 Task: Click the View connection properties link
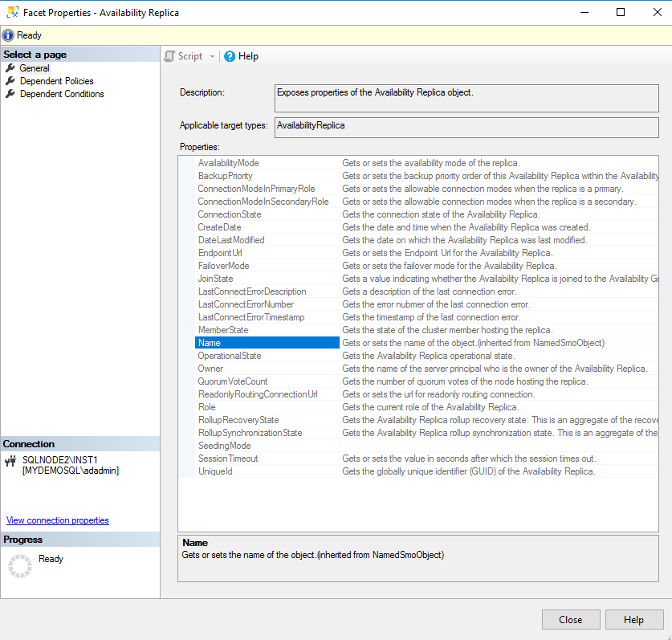click(x=57, y=520)
